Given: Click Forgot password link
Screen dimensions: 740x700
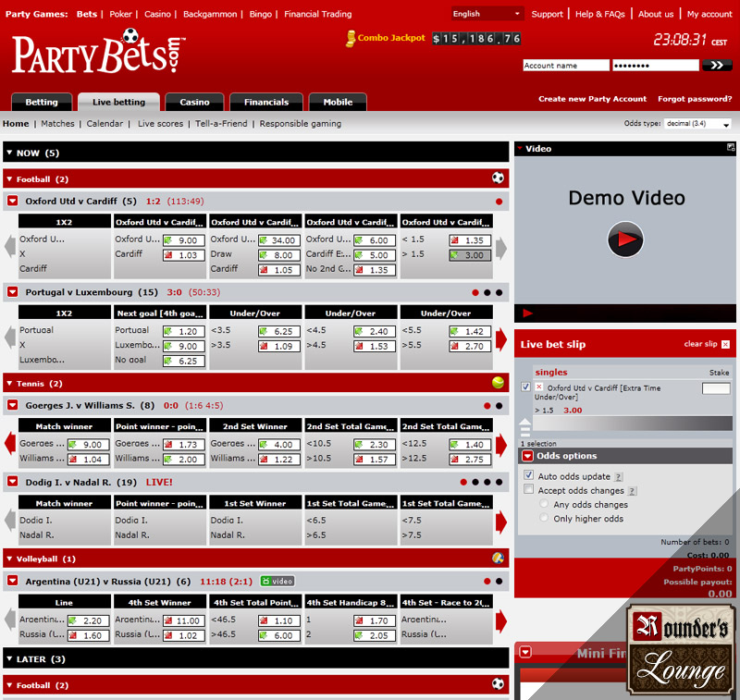Looking at the screenshot, I should coord(695,99).
